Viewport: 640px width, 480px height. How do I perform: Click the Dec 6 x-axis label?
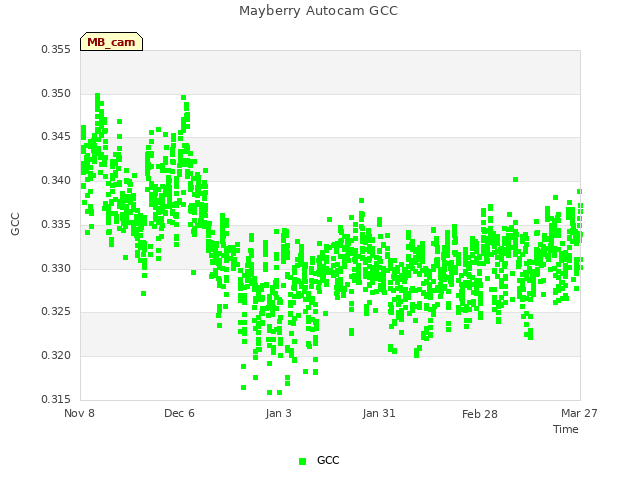coord(179,413)
